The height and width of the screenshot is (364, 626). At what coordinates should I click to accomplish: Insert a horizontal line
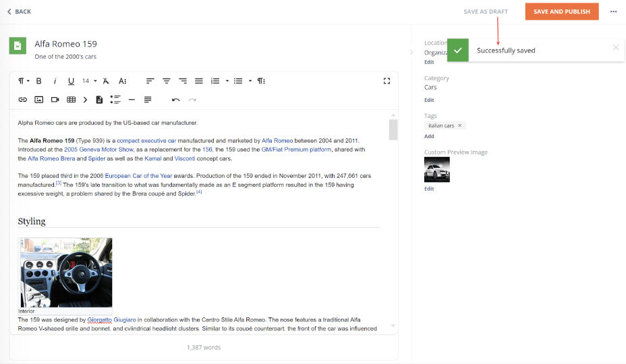(x=132, y=100)
